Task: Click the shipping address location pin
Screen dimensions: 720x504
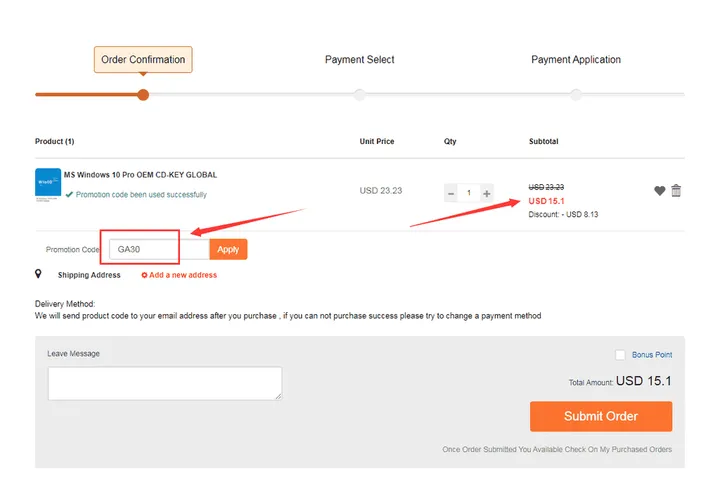Action: pyautogui.click(x=39, y=274)
